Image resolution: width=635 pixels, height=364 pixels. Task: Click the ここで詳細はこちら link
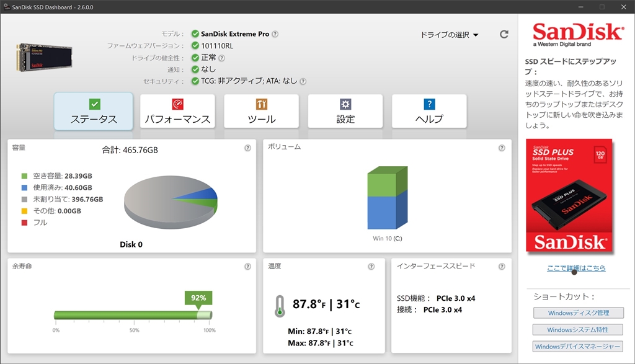[576, 268]
